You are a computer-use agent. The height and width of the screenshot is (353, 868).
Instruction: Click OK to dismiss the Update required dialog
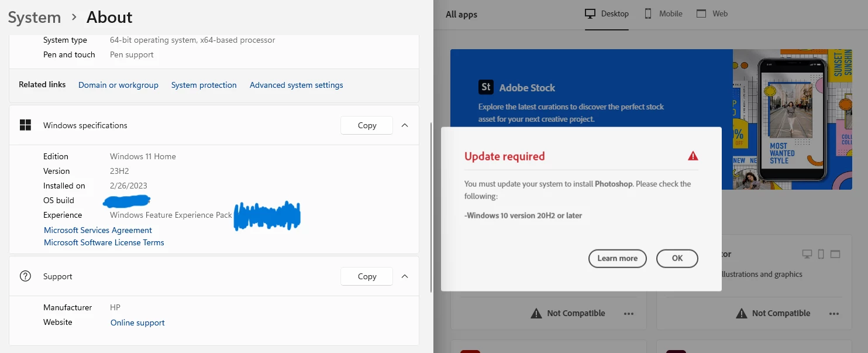pyautogui.click(x=677, y=258)
